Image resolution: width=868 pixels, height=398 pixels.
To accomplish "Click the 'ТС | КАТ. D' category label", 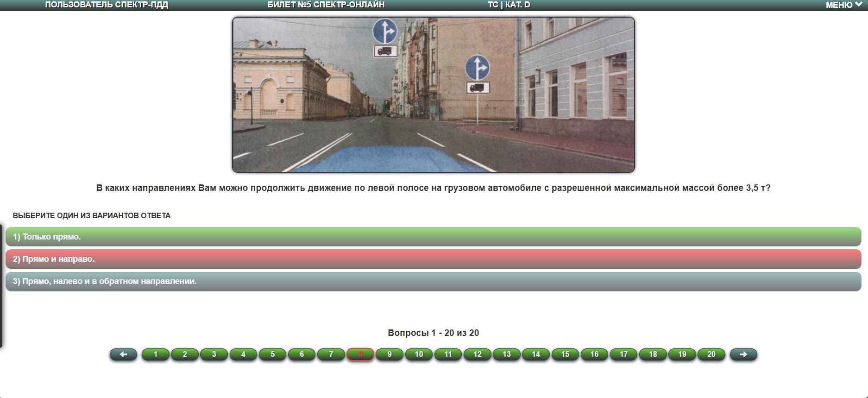I will [509, 5].
